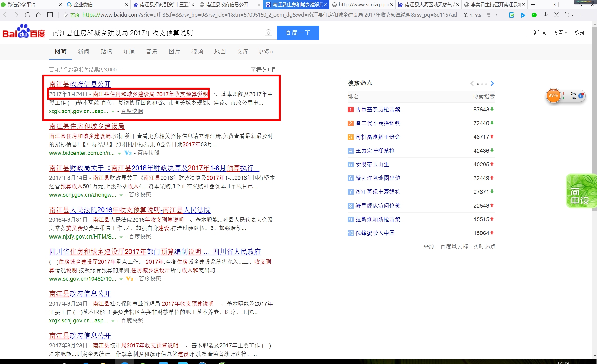
Task: Open hot search 星二代不会搭地铁
Action: (378, 123)
